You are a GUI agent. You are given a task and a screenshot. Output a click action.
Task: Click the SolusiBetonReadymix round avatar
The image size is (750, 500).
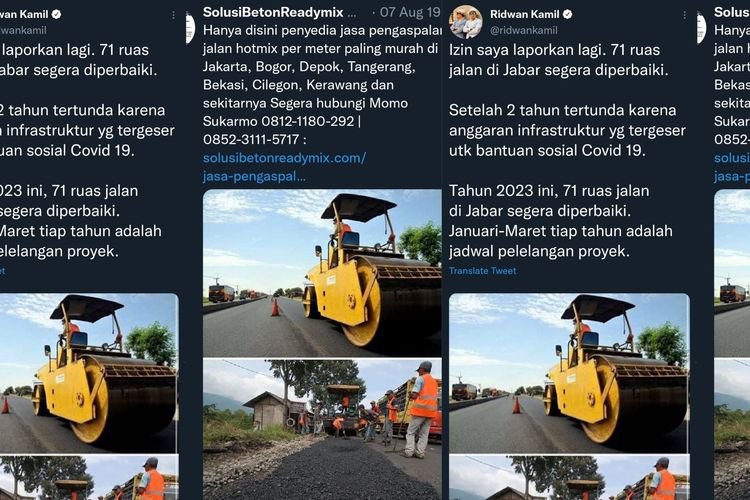[190, 28]
